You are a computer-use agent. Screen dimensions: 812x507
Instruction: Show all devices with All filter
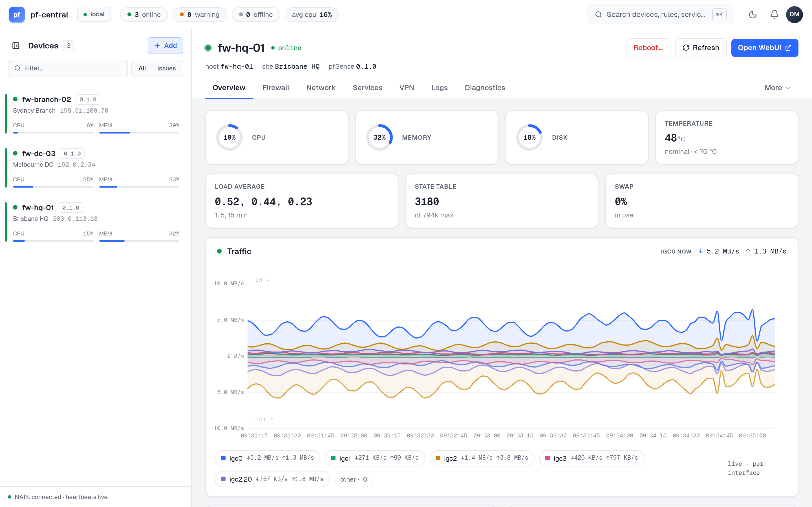click(142, 68)
